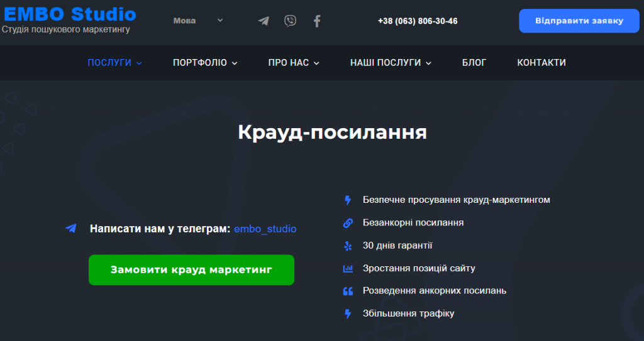The image size is (644, 341).
Task: Click the green 'Замовити крауд маркетинг' button
Action: point(191,270)
